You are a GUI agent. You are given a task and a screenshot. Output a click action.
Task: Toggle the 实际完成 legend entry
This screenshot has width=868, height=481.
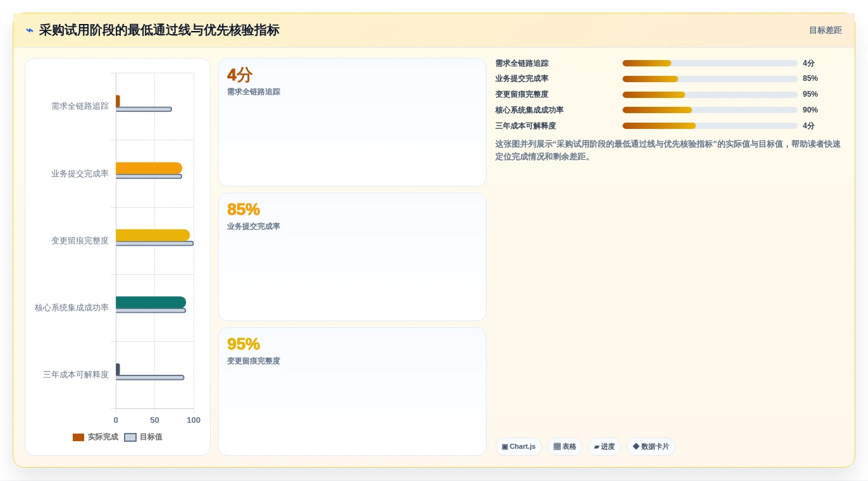pos(96,437)
